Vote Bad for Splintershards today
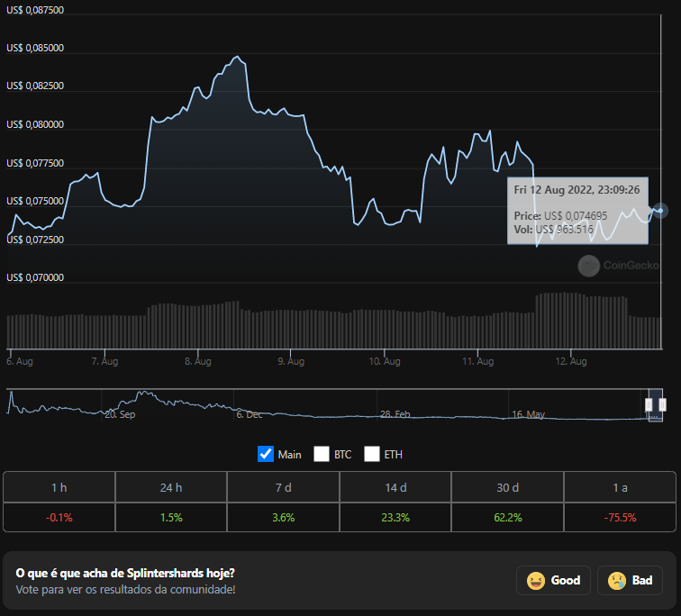Viewport: 681px width, 616px height. 630,580
